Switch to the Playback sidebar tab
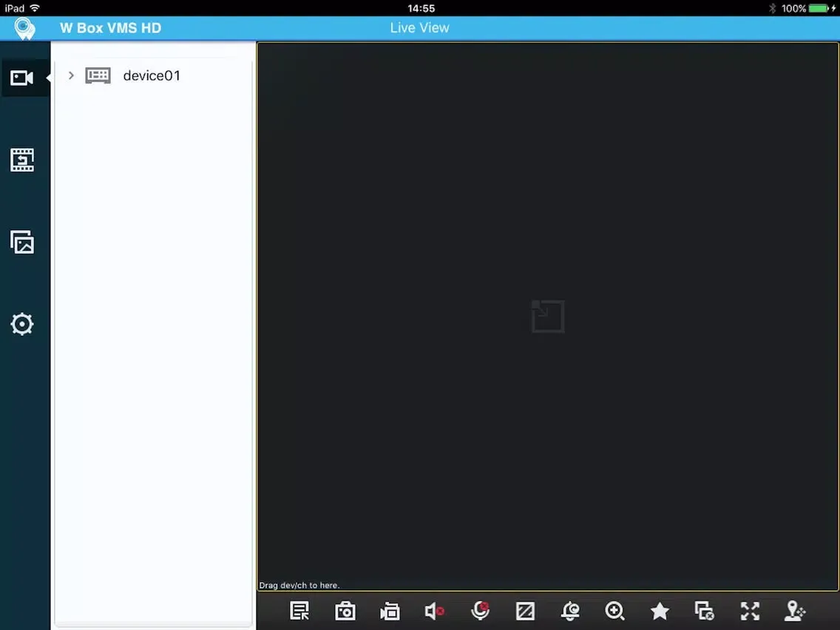Screen dimensions: 840x630 click(x=22, y=160)
